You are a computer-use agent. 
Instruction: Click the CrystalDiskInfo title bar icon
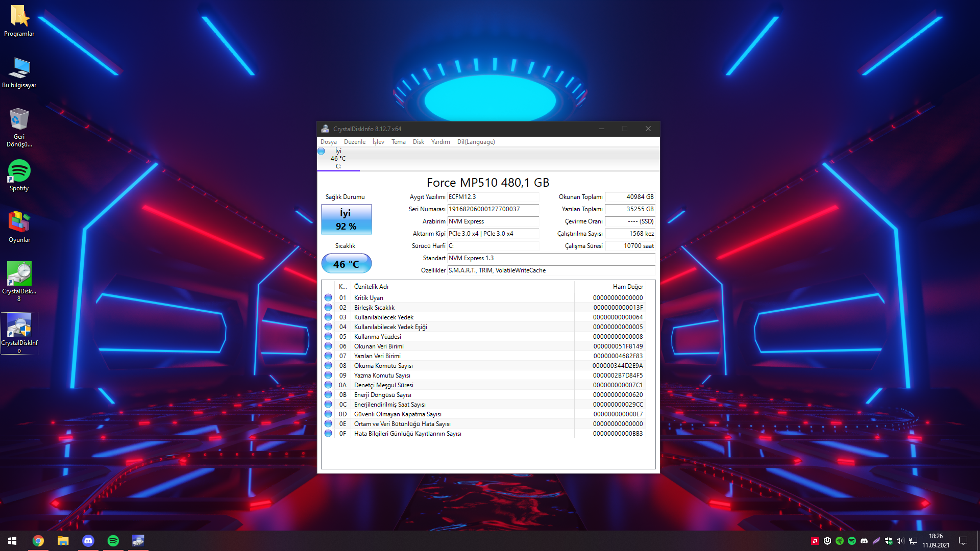click(325, 129)
